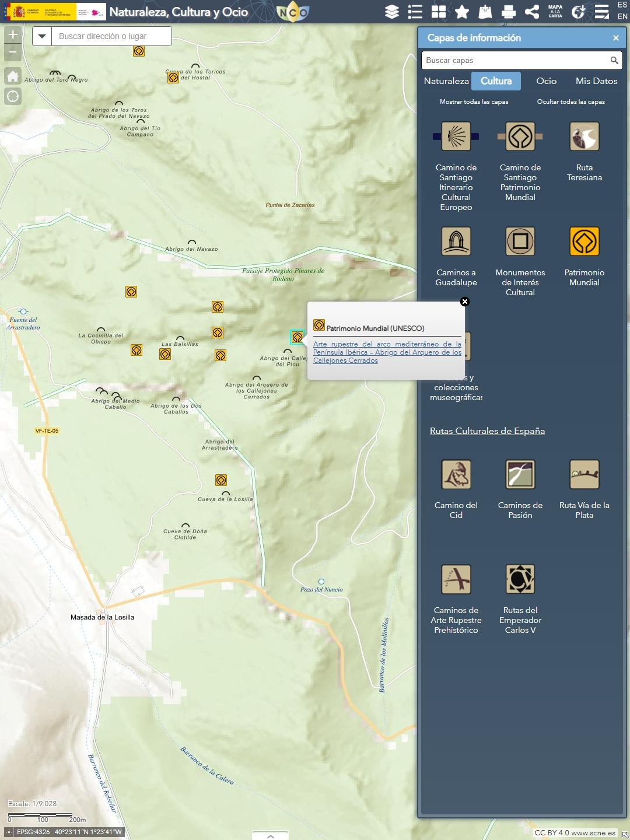
Task: Switch to the Ocio tab
Action: point(546,81)
